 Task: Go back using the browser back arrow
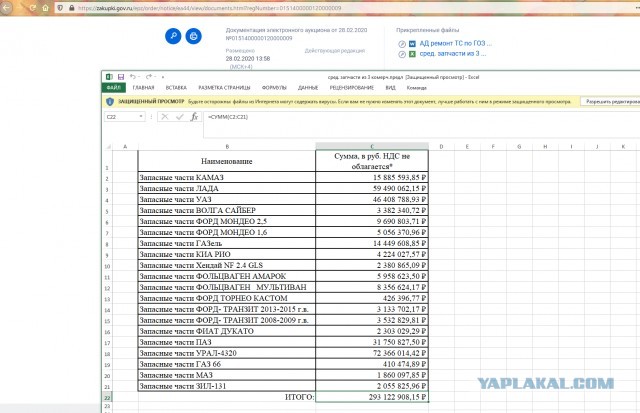pos(6,8)
